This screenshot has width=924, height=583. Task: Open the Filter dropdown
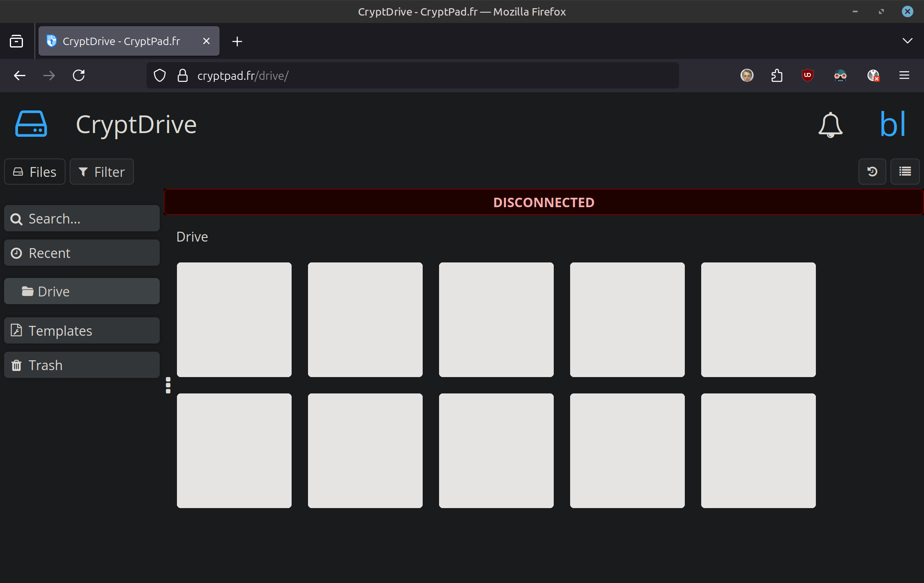click(x=102, y=172)
